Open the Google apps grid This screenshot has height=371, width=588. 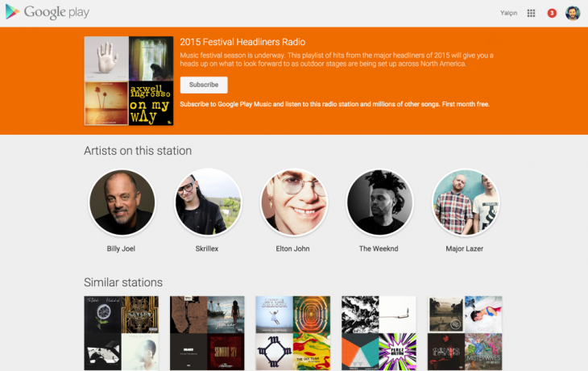tap(531, 13)
